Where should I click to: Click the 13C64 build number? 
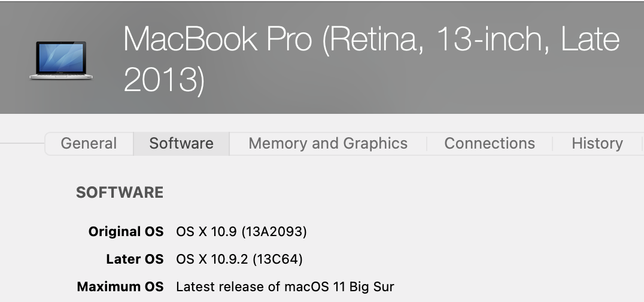277,259
